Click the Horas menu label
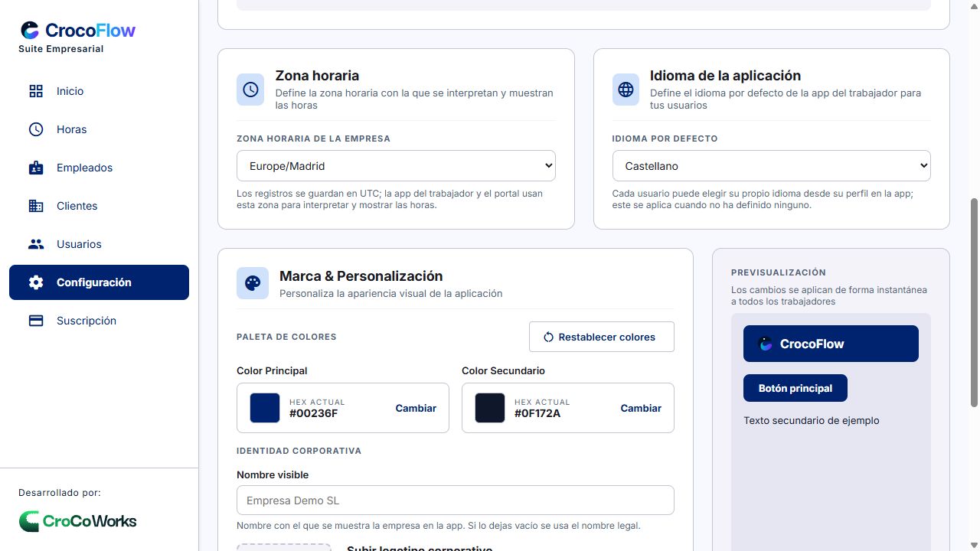Viewport: 980px width, 551px height. [71, 129]
